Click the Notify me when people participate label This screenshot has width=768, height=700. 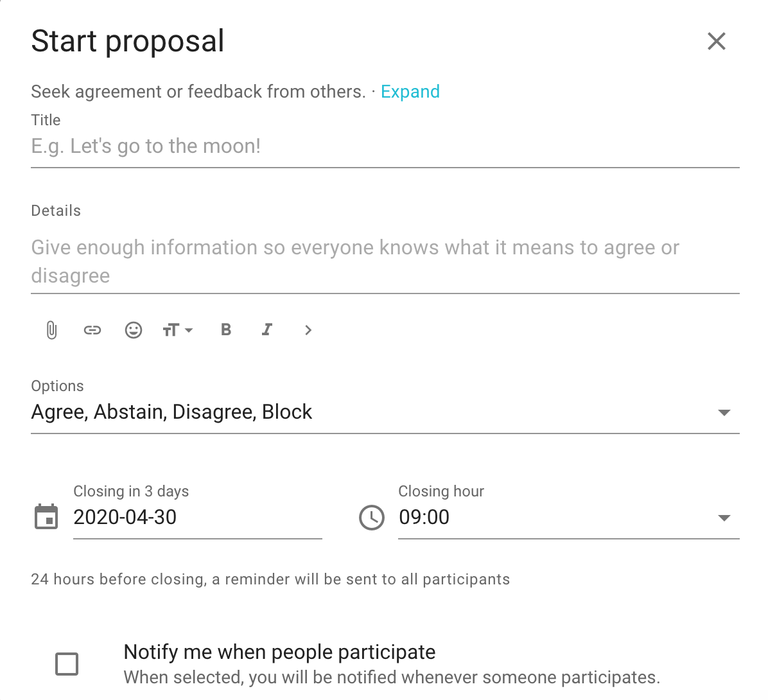[x=280, y=652]
